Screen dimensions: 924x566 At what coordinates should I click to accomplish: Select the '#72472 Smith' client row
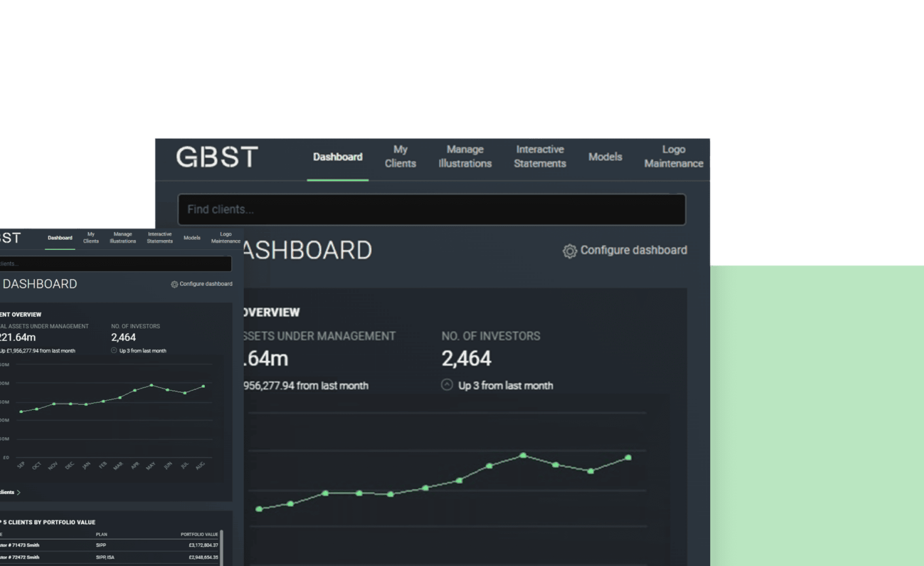[109, 558]
